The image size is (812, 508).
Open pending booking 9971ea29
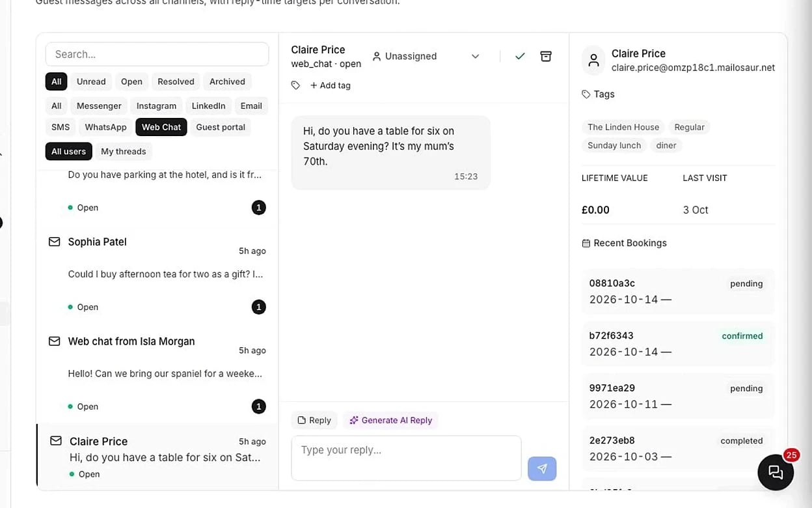tap(678, 396)
